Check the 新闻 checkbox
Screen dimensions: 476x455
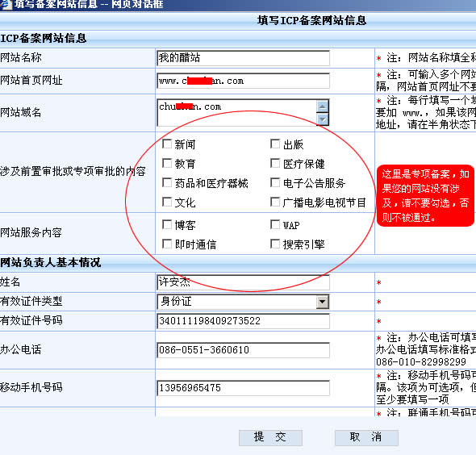tap(167, 144)
